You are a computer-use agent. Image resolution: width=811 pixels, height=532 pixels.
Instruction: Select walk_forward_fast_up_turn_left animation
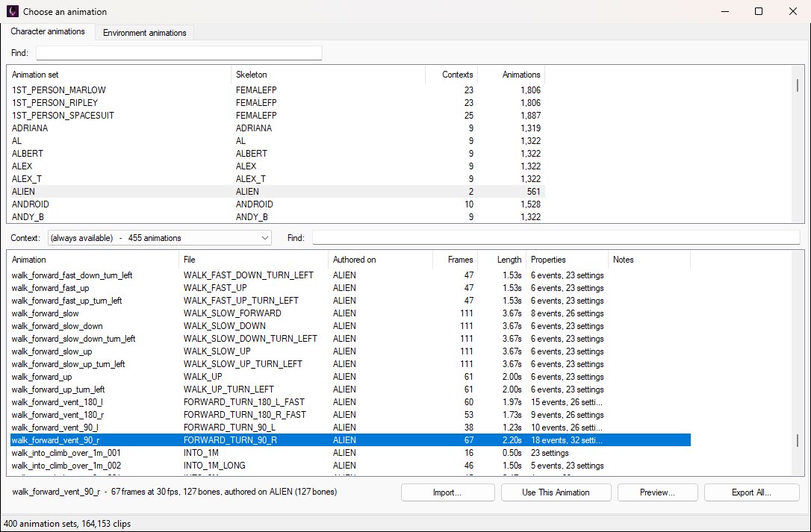(x=350, y=301)
